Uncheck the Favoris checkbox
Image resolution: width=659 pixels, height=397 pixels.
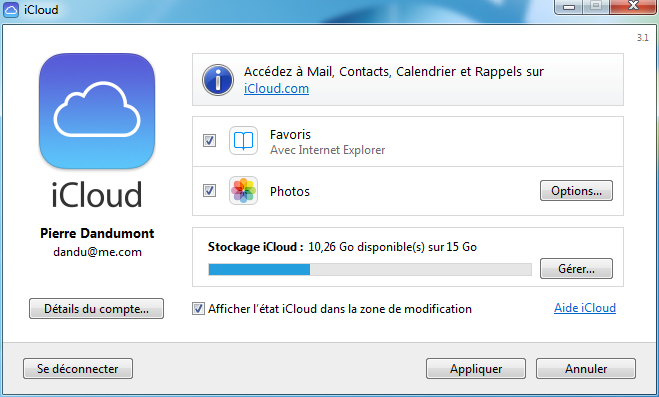pos(209,140)
